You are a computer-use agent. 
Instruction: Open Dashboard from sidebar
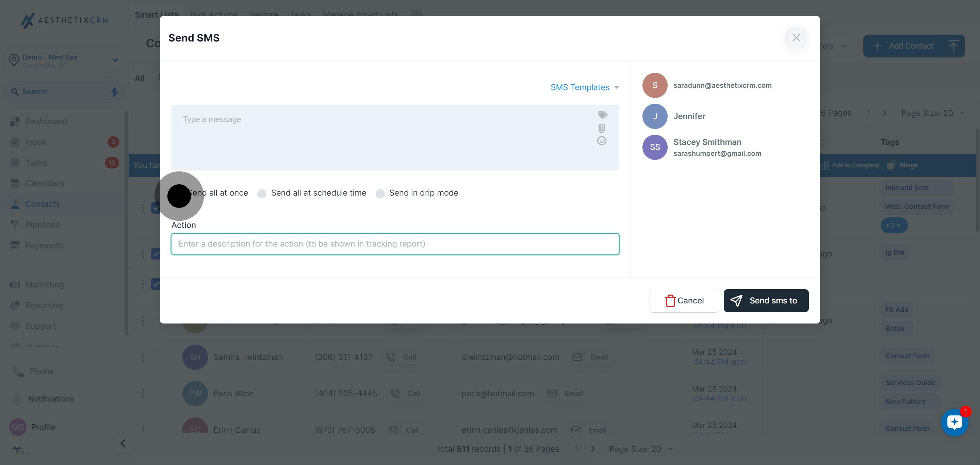pos(46,121)
